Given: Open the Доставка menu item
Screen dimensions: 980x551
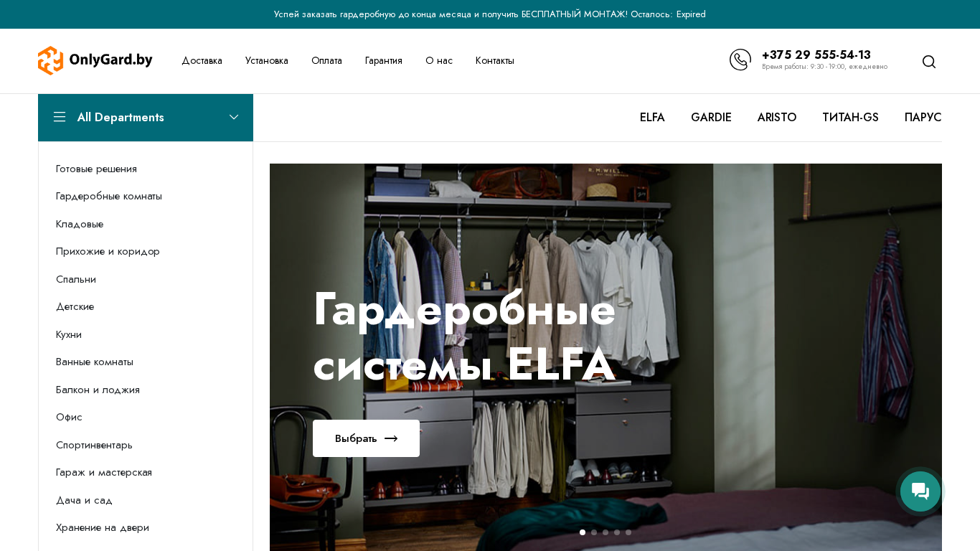Looking at the screenshot, I should point(202,60).
